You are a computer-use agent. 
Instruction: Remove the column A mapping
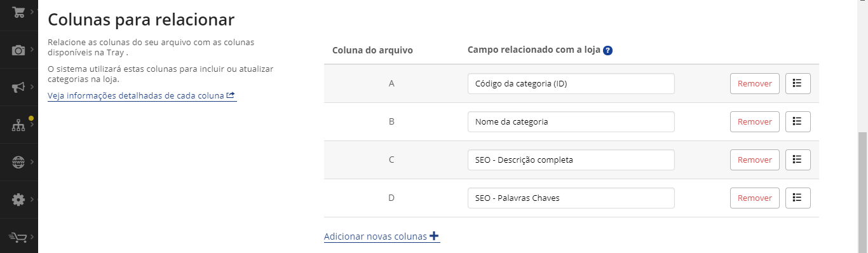tap(755, 83)
